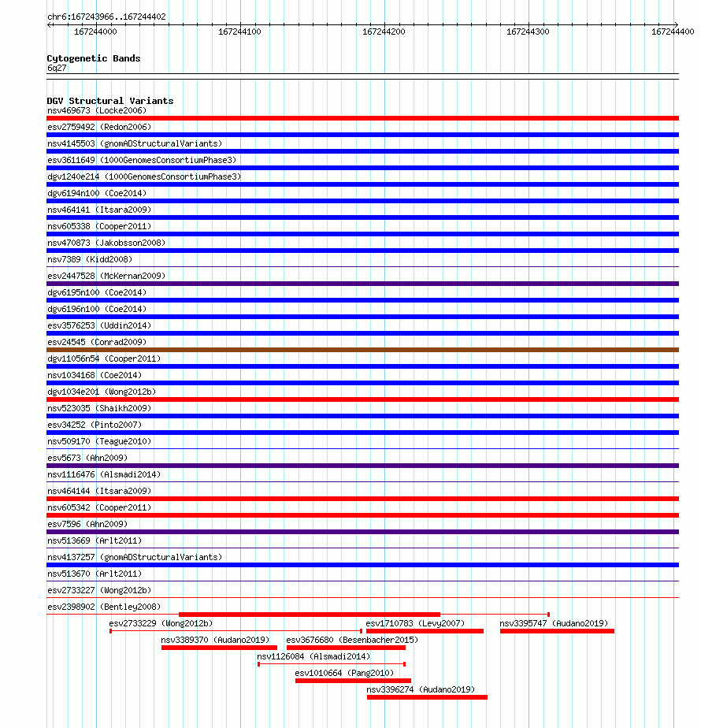Click the dgv11056n54 (Cooper2011) label
Image resolution: width=701 pixels, height=728 pixels.
click(x=104, y=359)
